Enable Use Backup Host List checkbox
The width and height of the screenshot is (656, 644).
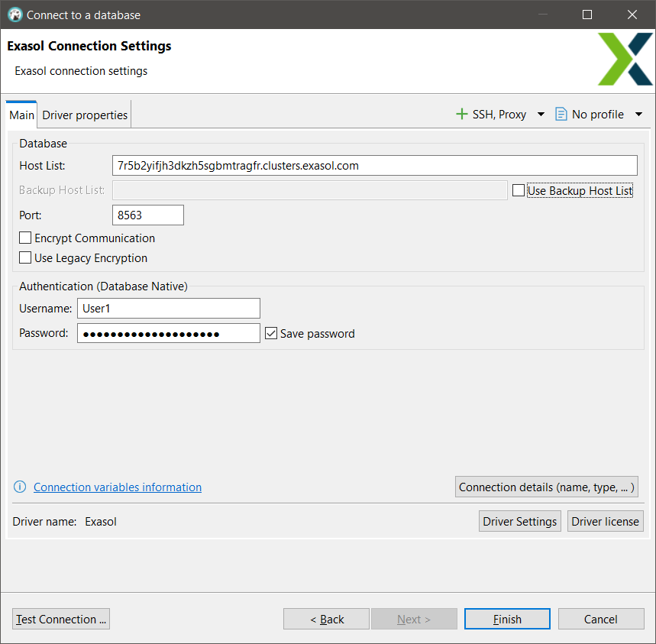point(519,191)
